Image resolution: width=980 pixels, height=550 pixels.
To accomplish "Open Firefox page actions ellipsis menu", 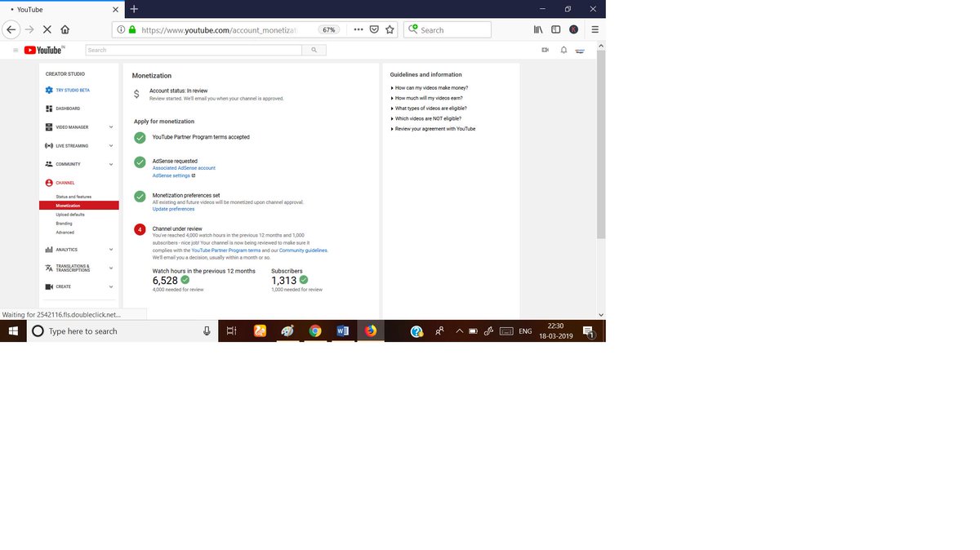I will coord(359,29).
